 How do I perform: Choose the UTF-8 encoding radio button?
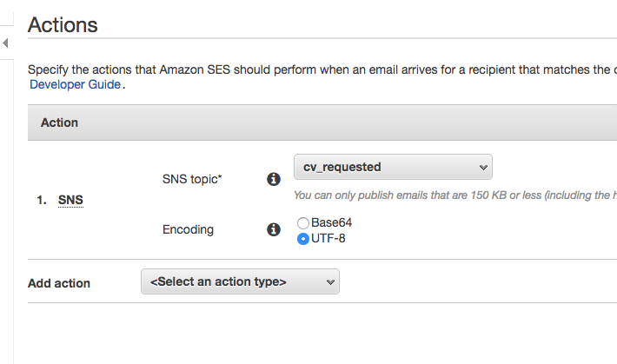[303, 238]
